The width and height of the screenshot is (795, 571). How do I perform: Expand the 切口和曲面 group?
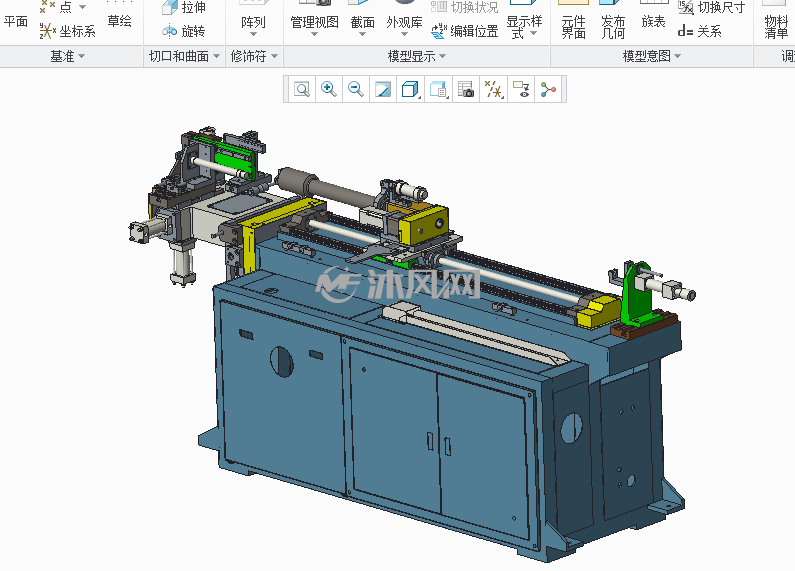184,56
